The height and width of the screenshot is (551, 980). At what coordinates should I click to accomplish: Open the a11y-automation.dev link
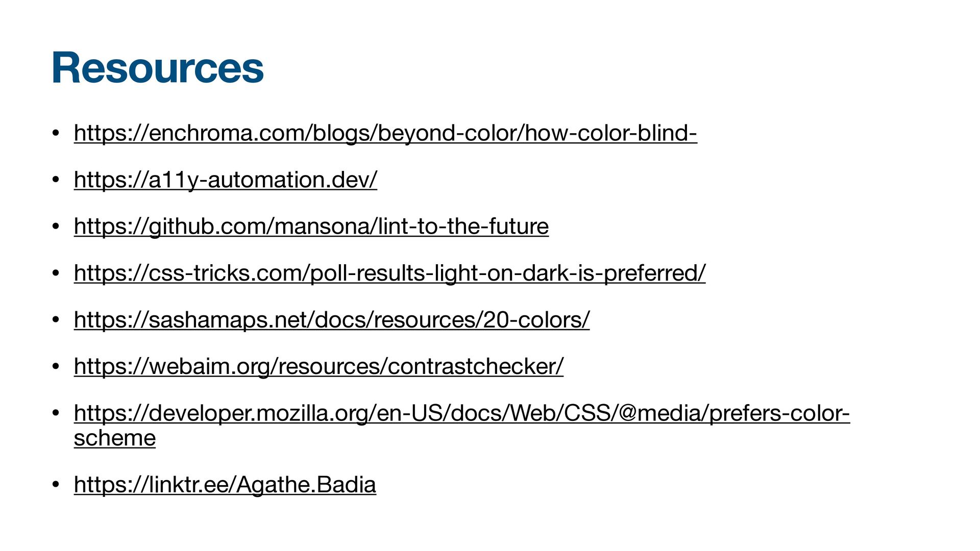[x=226, y=180]
